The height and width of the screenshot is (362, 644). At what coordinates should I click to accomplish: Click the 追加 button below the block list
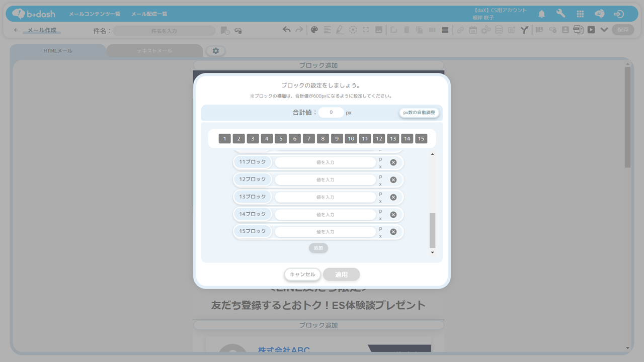(318, 248)
